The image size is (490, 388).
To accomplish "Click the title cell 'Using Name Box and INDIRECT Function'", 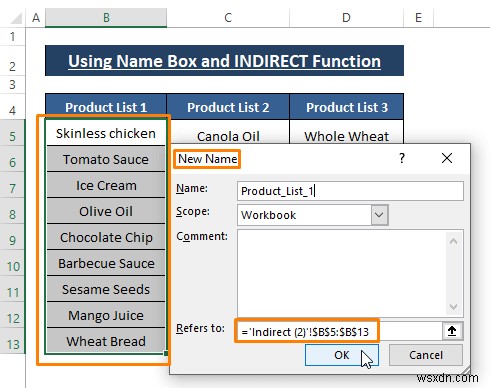I will [x=224, y=61].
